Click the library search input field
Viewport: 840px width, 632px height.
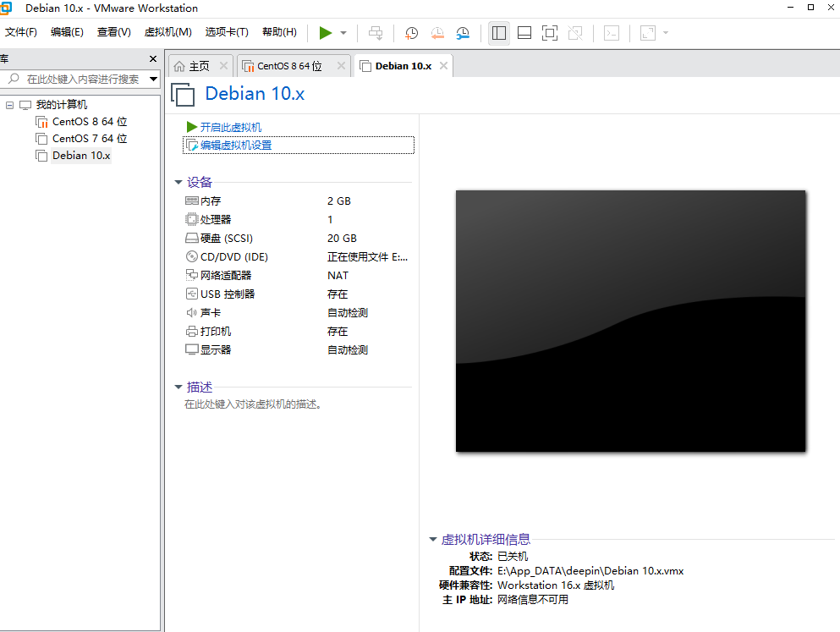(82, 79)
